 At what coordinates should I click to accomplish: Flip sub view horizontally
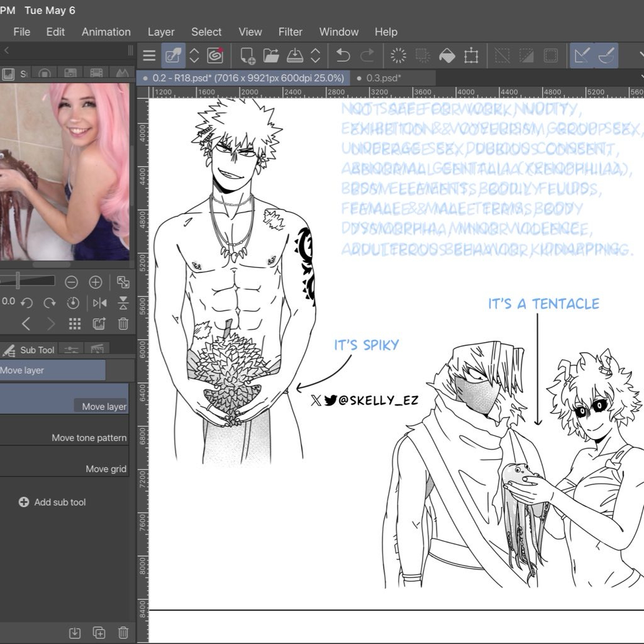point(99,303)
